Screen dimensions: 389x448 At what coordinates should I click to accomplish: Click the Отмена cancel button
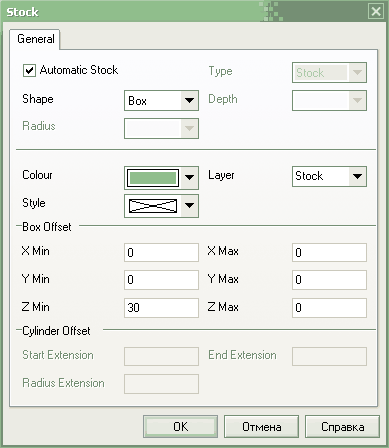click(x=261, y=426)
